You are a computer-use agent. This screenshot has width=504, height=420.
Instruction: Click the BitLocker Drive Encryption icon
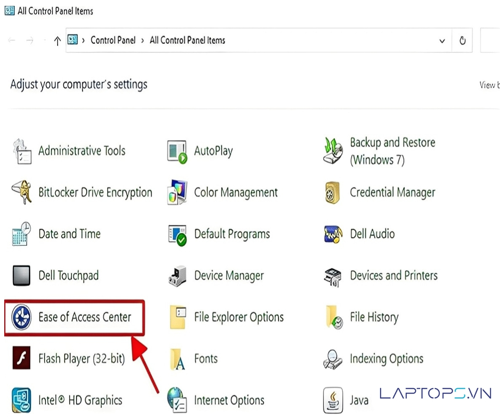pyautogui.click(x=21, y=193)
